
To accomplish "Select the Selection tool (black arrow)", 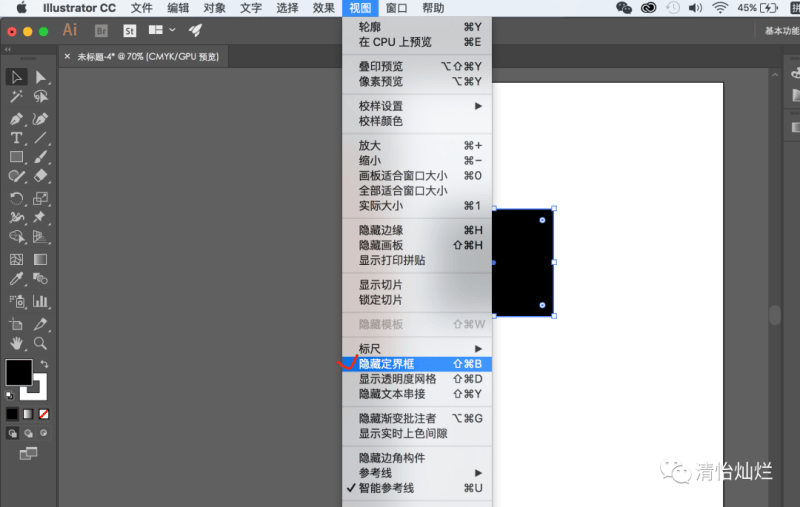I will click(x=16, y=77).
